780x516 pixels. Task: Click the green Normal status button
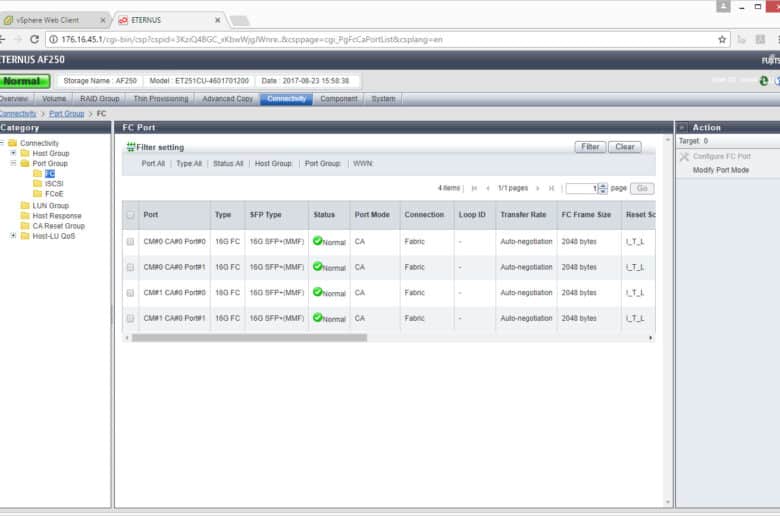point(24,81)
